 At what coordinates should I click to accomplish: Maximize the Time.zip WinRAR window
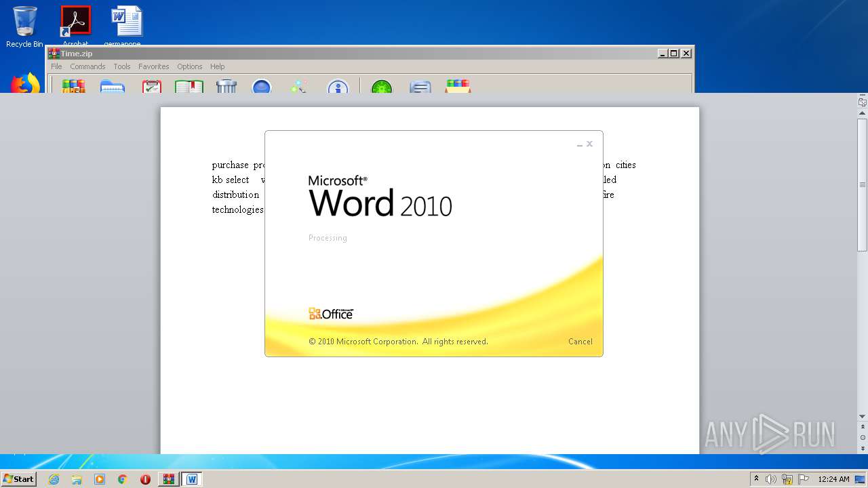(674, 54)
